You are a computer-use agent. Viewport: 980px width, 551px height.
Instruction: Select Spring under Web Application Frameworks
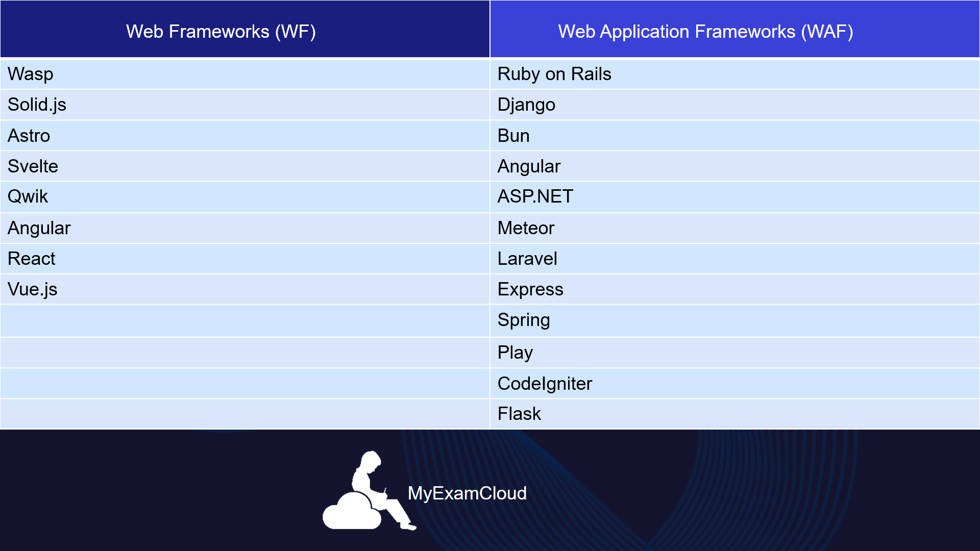524,320
